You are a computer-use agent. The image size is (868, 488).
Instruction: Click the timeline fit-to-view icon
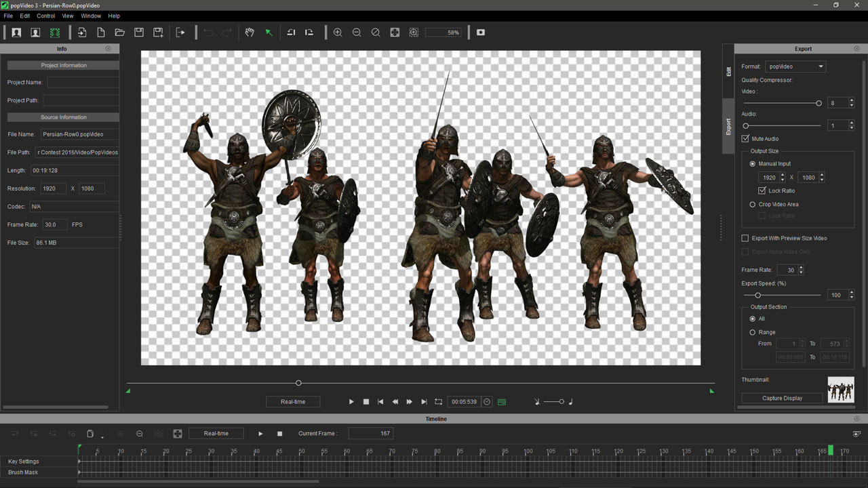pos(178,434)
